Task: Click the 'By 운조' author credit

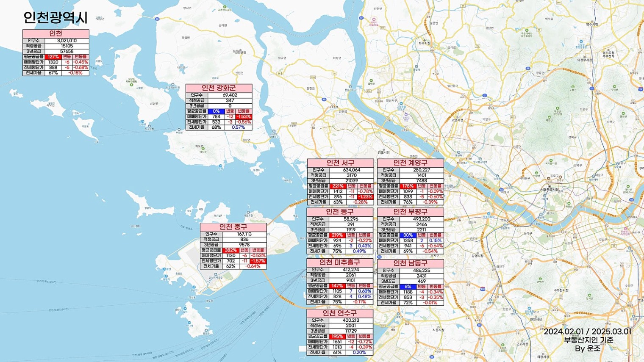Action: pyautogui.click(x=588, y=349)
